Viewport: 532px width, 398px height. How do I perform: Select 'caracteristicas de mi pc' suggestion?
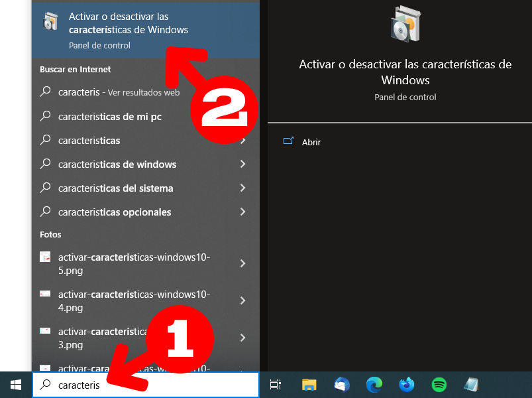146,117
